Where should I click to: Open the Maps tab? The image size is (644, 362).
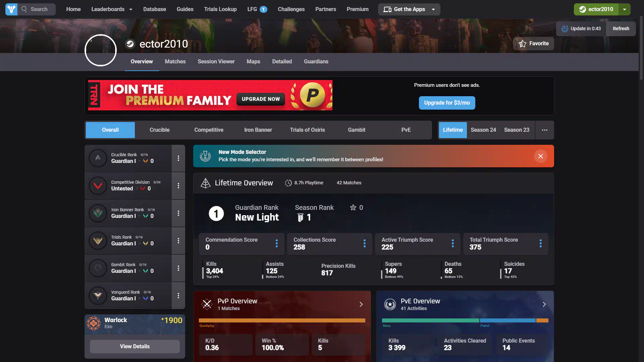(253, 62)
